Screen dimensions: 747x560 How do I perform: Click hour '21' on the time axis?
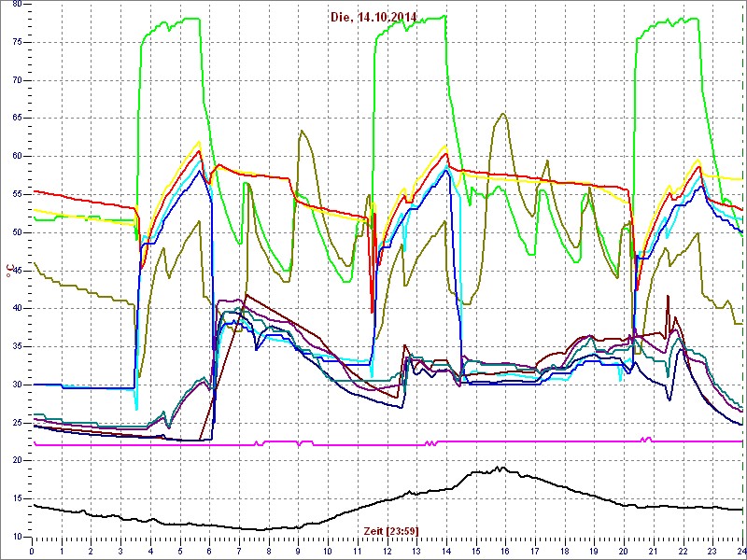654,552
